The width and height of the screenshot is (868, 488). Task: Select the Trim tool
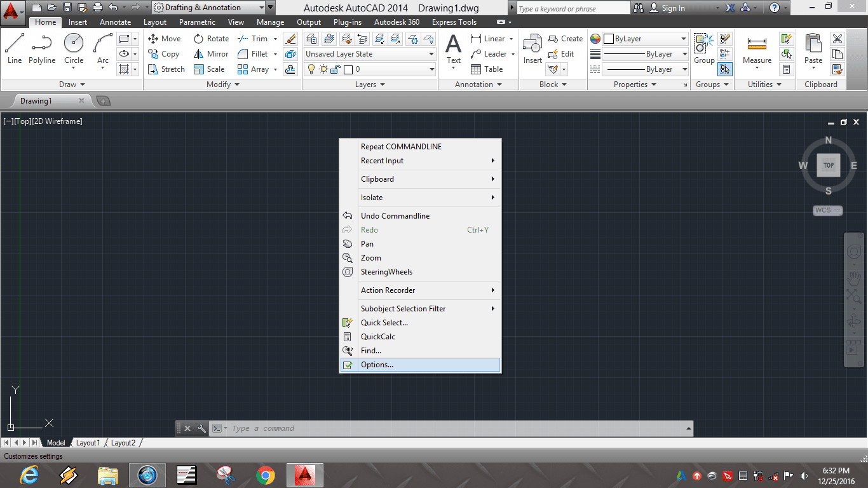(x=252, y=39)
